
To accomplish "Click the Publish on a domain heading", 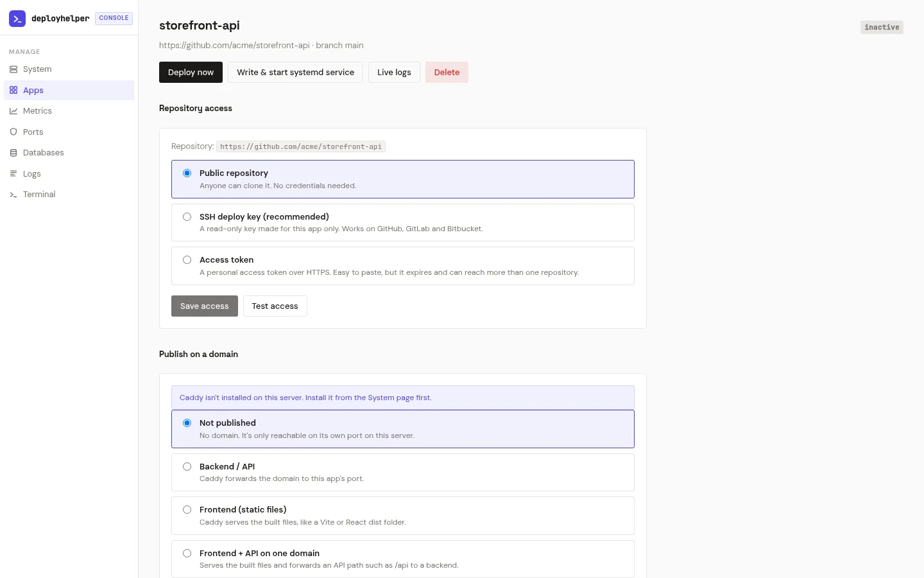I will coord(198,355).
